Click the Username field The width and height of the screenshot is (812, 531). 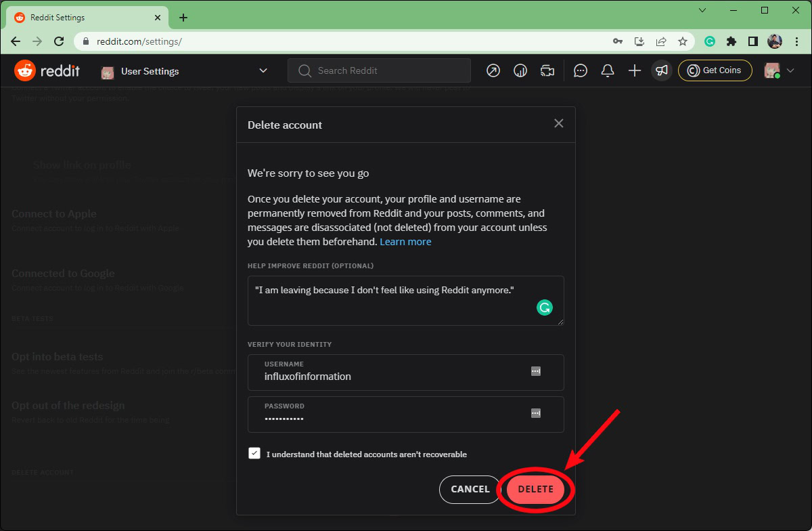click(405, 372)
